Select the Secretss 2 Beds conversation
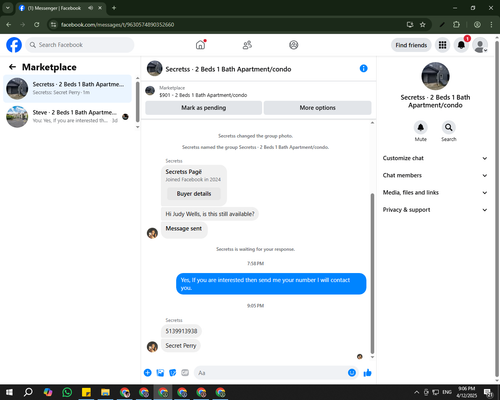The width and height of the screenshot is (500, 400). (67, 89)
